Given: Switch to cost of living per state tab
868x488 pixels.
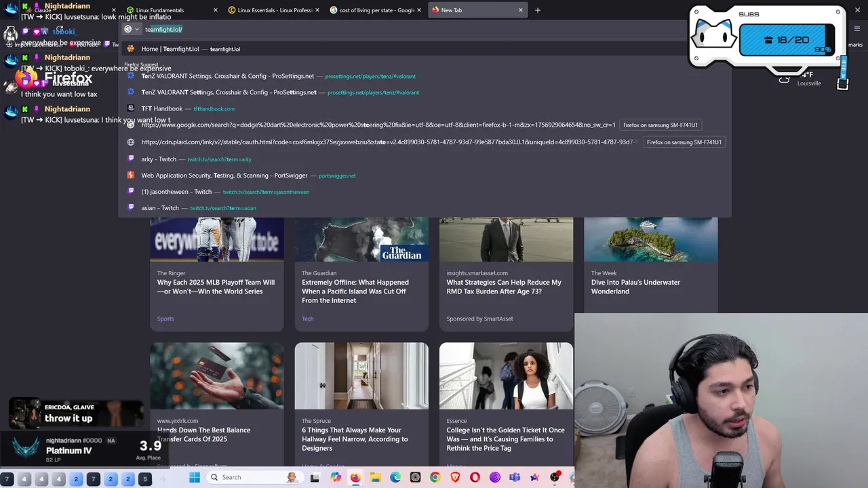Looking at the screenshot, I should pos(376,10).
